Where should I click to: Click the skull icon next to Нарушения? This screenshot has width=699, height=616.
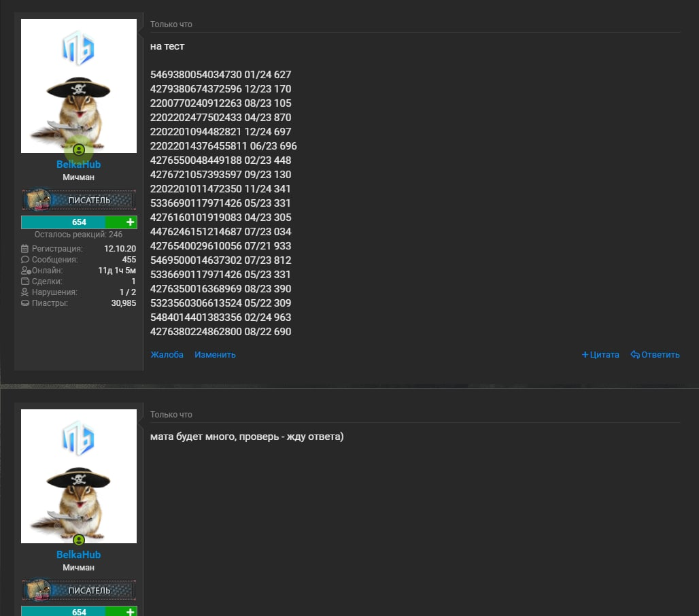click(25, 292)
